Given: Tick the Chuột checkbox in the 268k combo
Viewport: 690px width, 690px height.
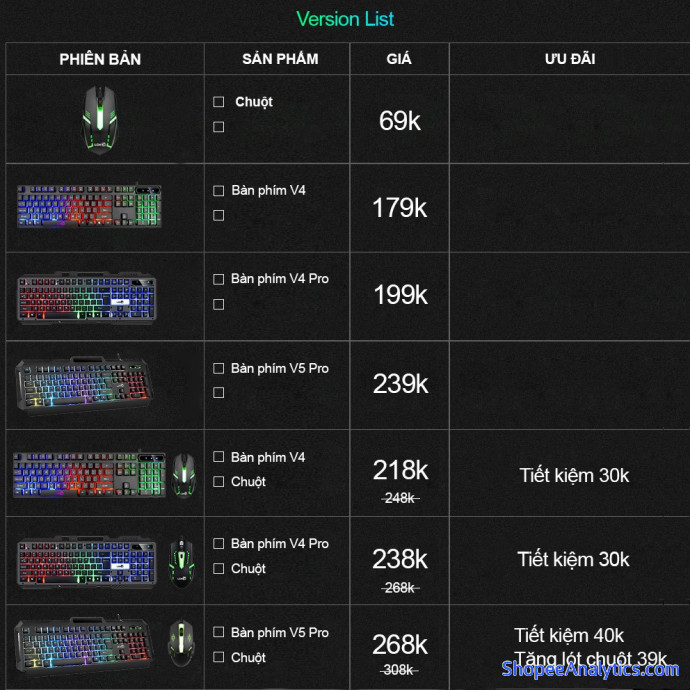Looking at the screenshot, I should pyautogui.click(x=219, y=658).
